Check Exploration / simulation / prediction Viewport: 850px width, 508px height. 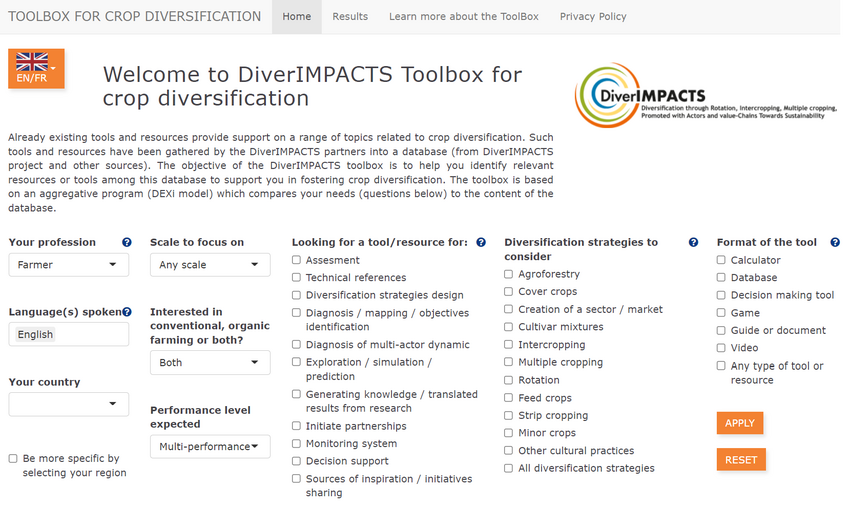(296, 362)
